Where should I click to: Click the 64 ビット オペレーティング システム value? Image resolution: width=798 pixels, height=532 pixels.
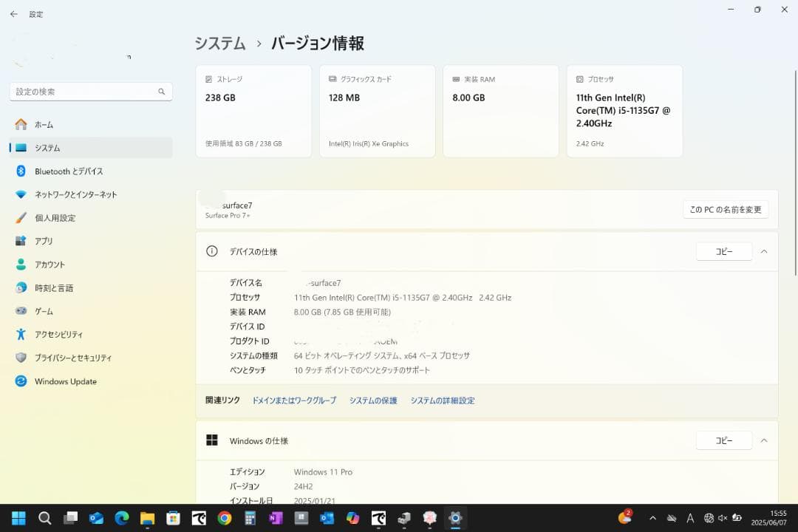382,356
